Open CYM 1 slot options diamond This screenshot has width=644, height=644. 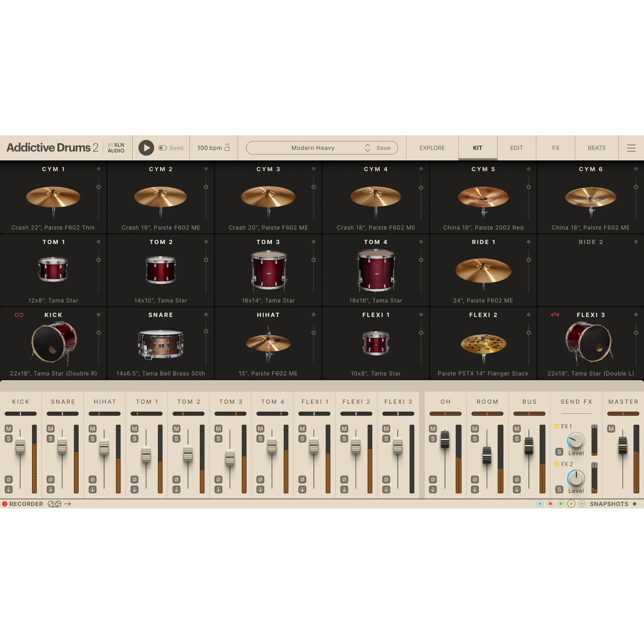coord(99,169)
